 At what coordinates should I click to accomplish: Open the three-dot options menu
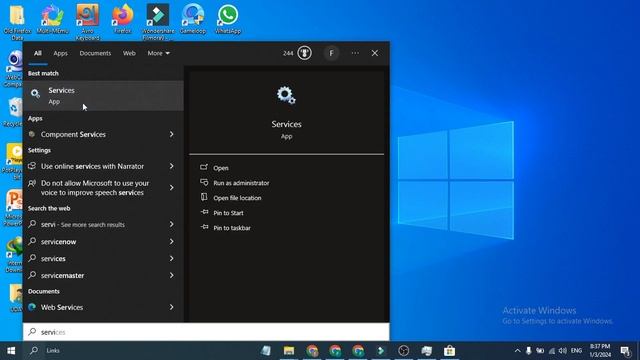355,53
